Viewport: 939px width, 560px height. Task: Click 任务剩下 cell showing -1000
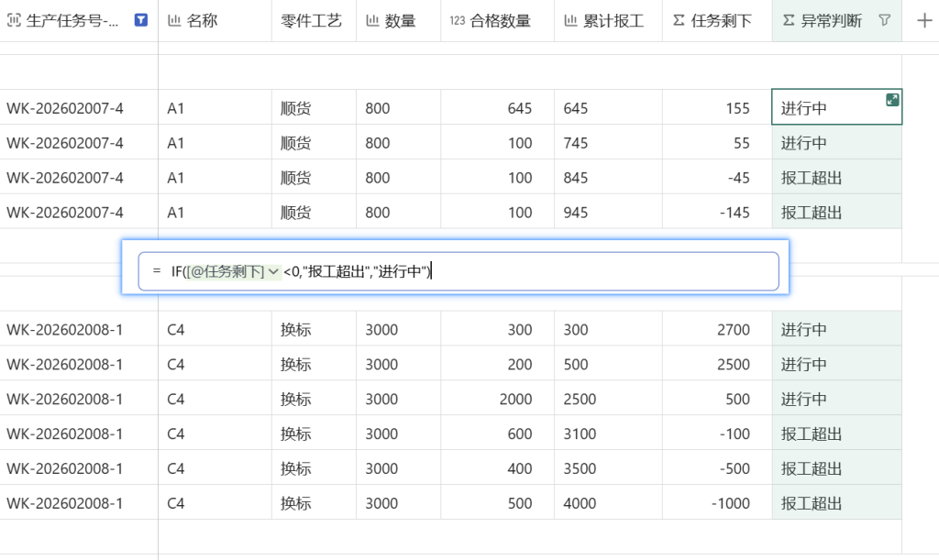click(717, 502)
